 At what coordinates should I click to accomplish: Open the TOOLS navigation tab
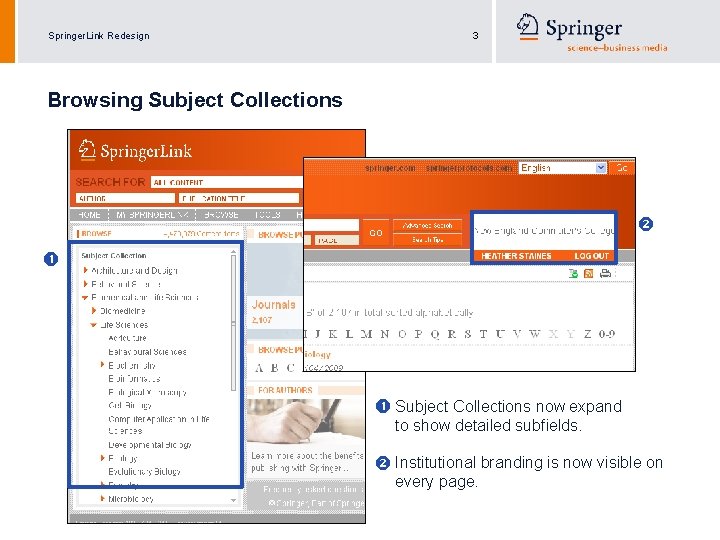pos(267,215)
